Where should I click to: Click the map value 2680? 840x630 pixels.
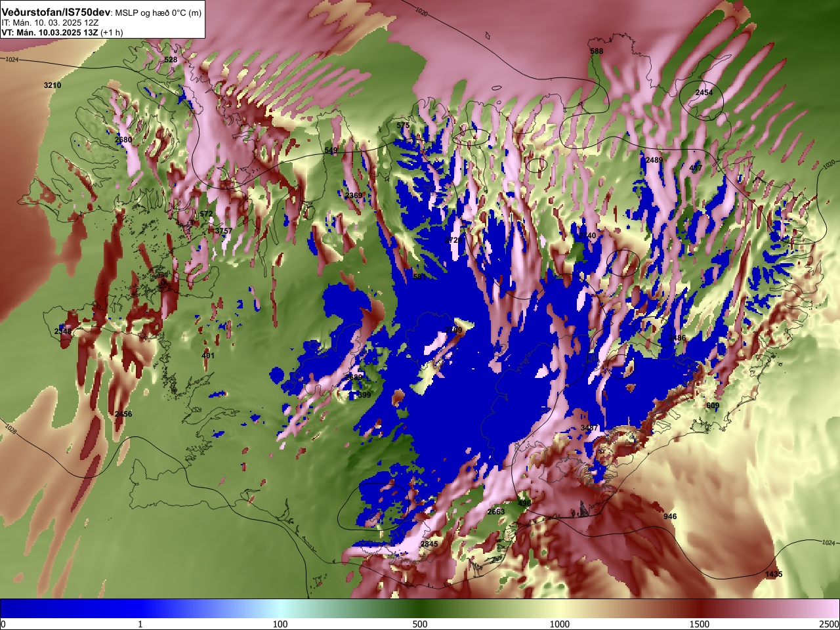point(123,140)
